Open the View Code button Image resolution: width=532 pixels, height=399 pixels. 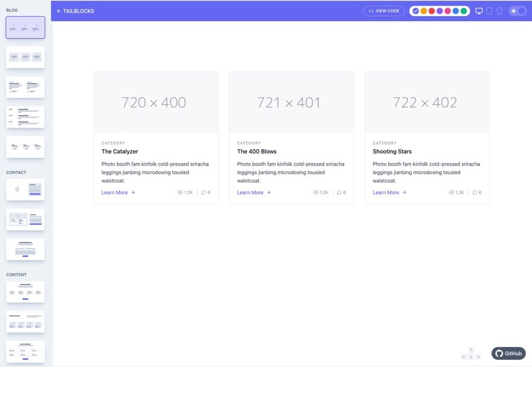[384, 11]
